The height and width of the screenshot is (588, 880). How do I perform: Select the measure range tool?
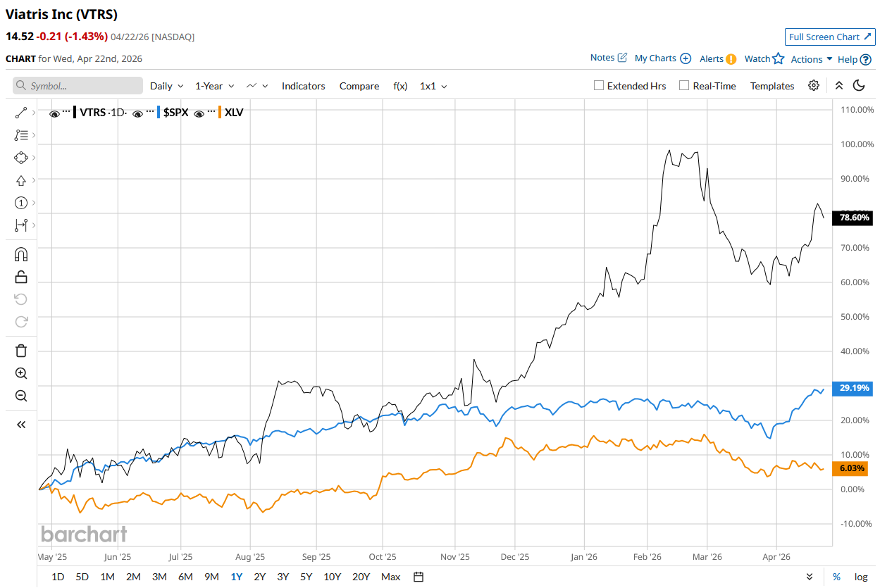pyautogui.click(x=21, y=225)
